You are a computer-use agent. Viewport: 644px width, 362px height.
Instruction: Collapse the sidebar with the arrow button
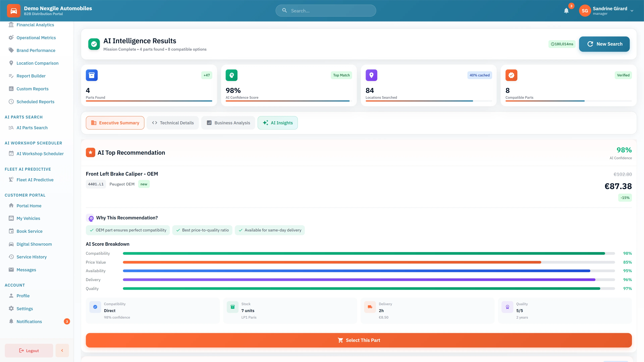click(62, 350)
